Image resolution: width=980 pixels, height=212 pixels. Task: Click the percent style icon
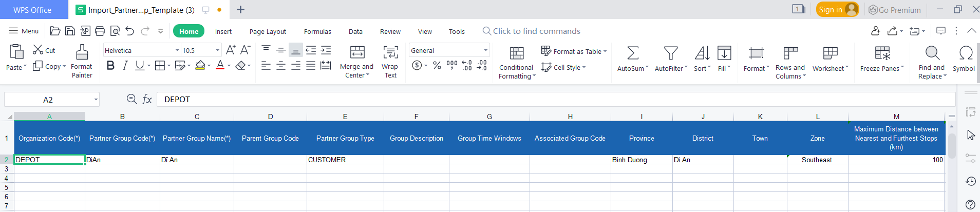pyautogui.click(x=437, y=65)
